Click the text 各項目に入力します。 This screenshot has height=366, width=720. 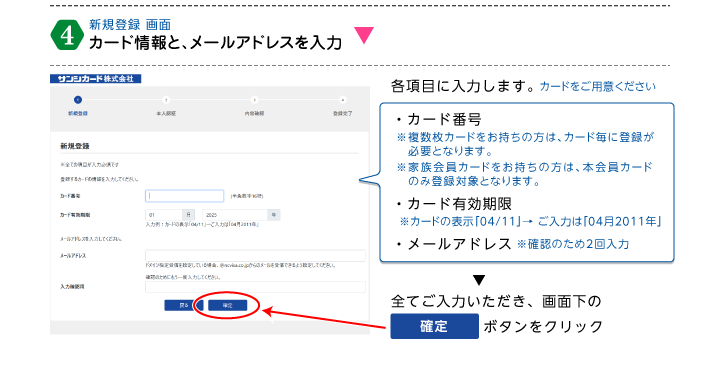pyautogui.click(x=463, y=86)
